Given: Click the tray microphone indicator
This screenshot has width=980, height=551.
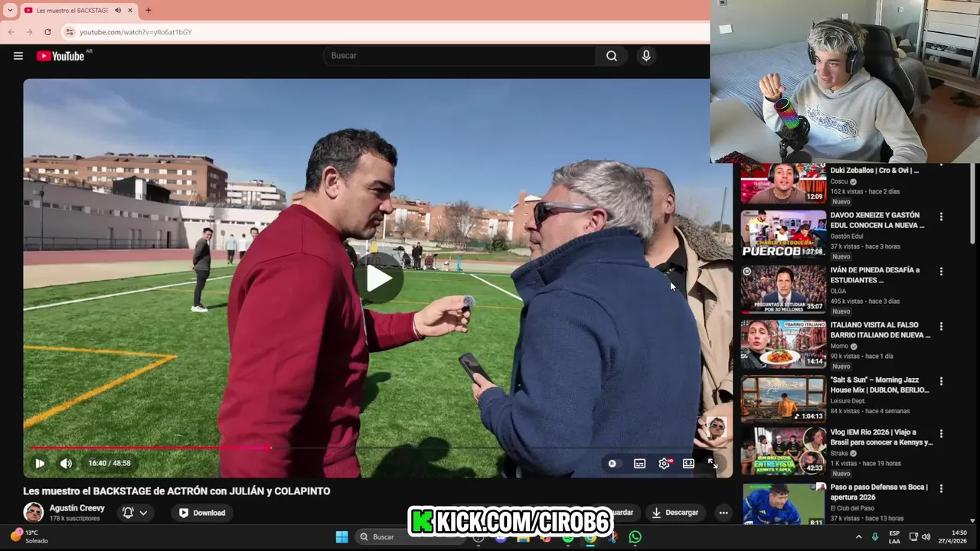Looking at the screenshot, I should click(875, 537).
